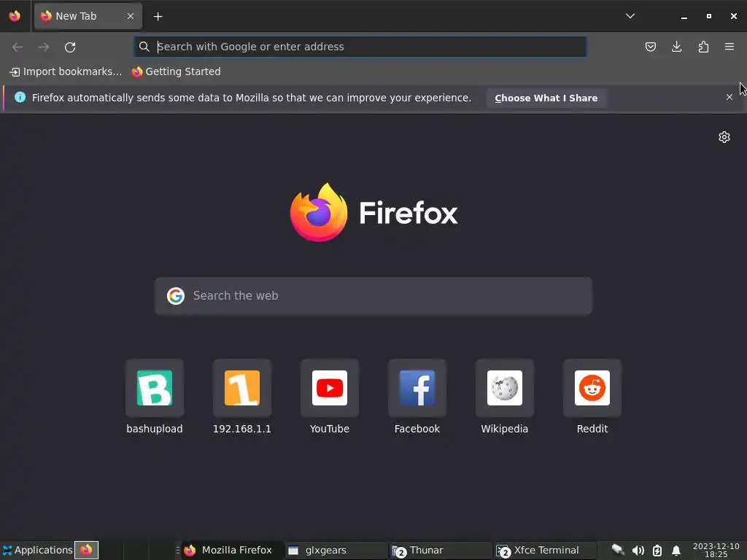Switch to glxgears window in taskbar
The image size is (747, 560).
click(x=336, y=550)
